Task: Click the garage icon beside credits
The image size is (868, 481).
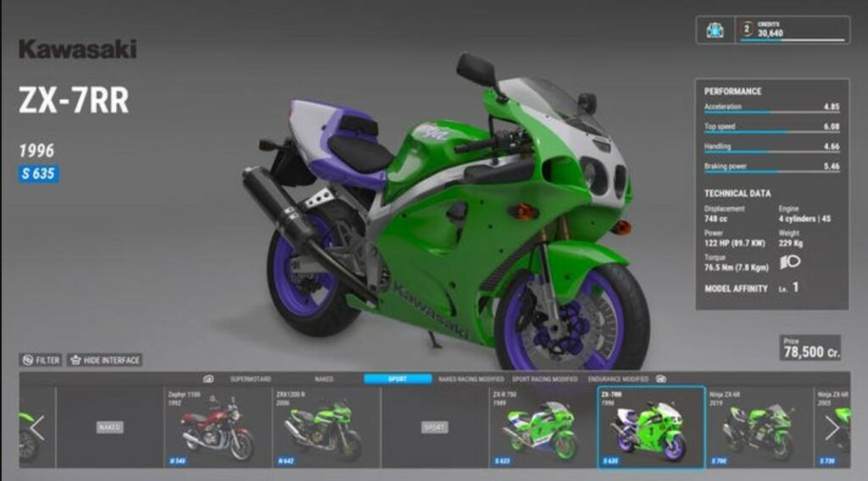Action: point(715,30)
